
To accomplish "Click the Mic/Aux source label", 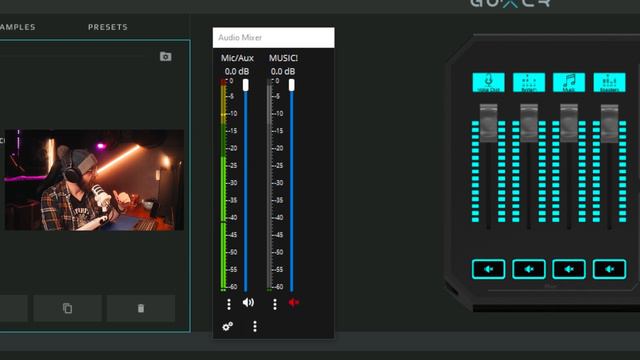I will tap(237, 58).
